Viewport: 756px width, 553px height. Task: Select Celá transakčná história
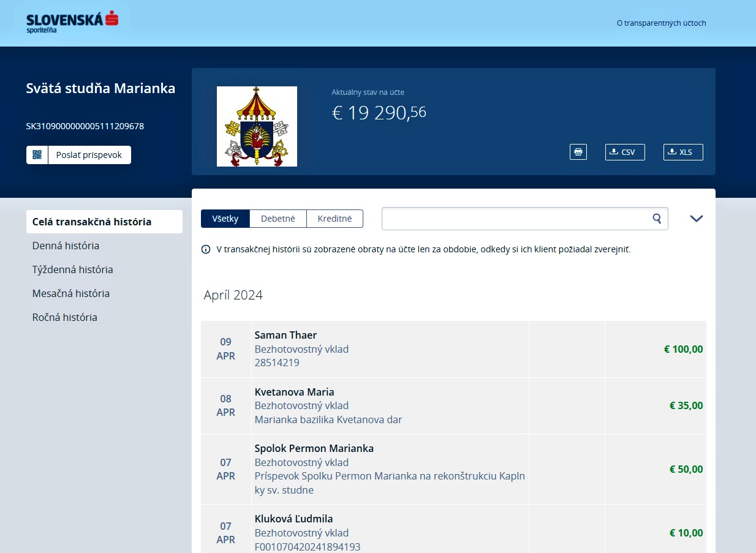pyautogui.click(x=92, y=222)
